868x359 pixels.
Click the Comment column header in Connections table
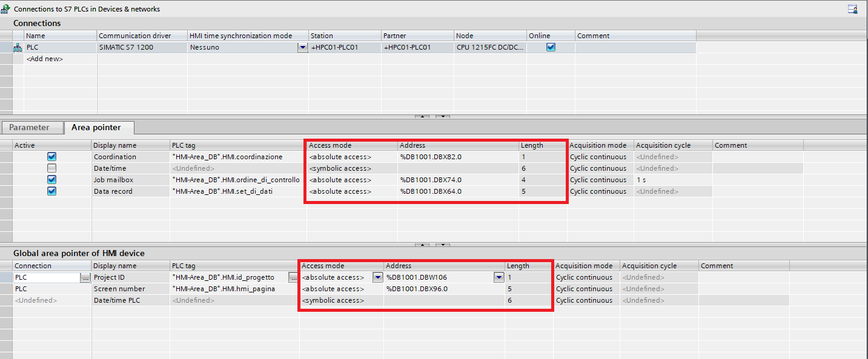pos(635,36)
